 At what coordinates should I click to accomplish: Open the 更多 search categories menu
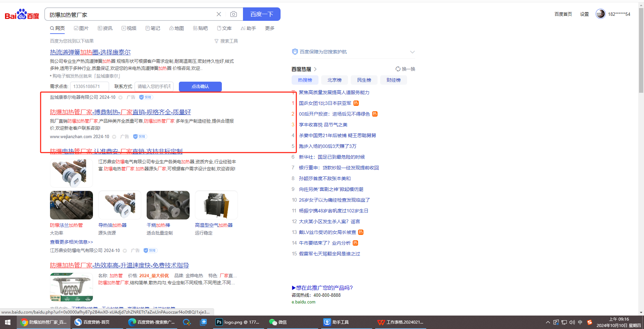(x=269, y=28)
